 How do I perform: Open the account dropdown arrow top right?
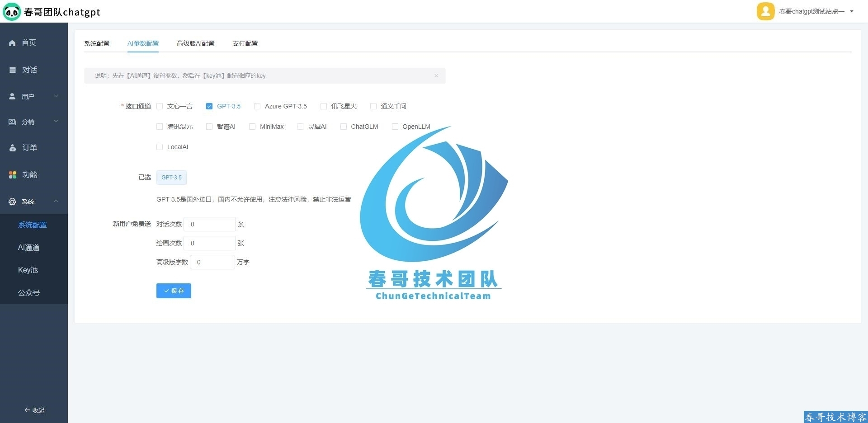pyautogui.click(x=852, y=11)
